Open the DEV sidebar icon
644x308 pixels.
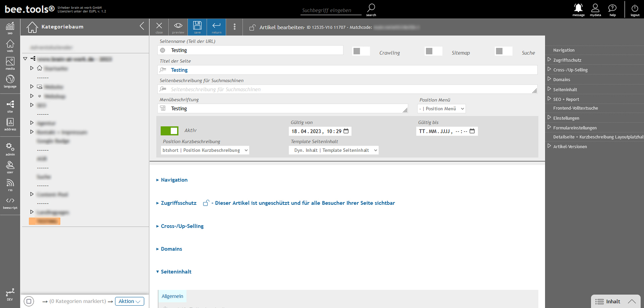(x=10, y=295)
